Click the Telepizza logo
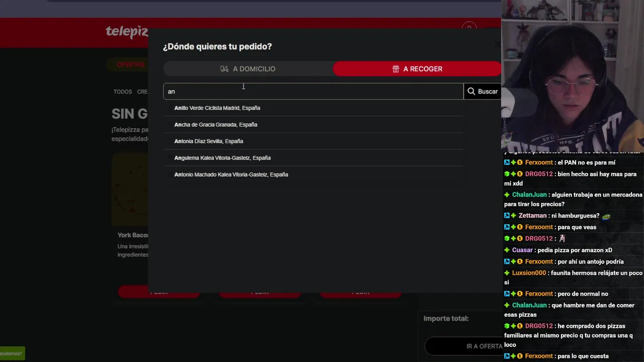Viewport: 644px width, 362px height. [x=127, y=32]
